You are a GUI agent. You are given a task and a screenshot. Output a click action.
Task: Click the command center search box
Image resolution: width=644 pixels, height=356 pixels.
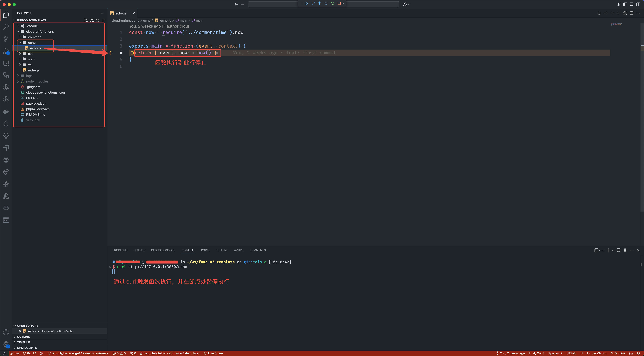[324, 4]
